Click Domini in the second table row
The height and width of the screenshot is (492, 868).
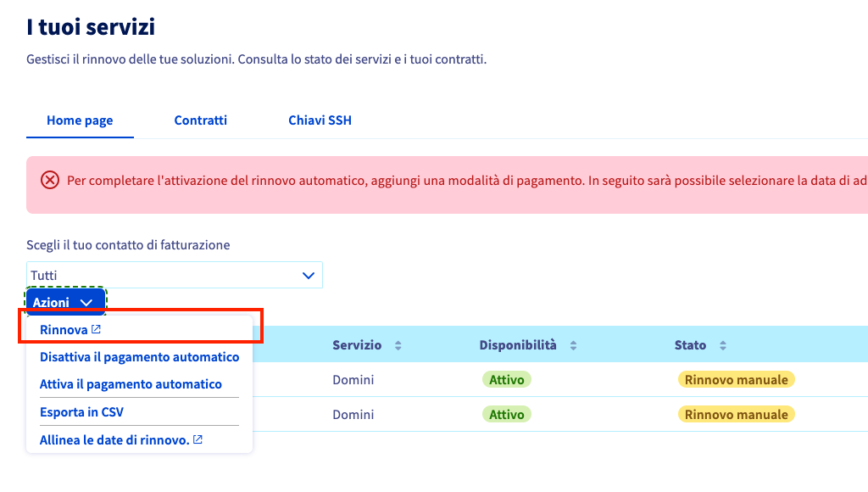(x=353, y=415)
